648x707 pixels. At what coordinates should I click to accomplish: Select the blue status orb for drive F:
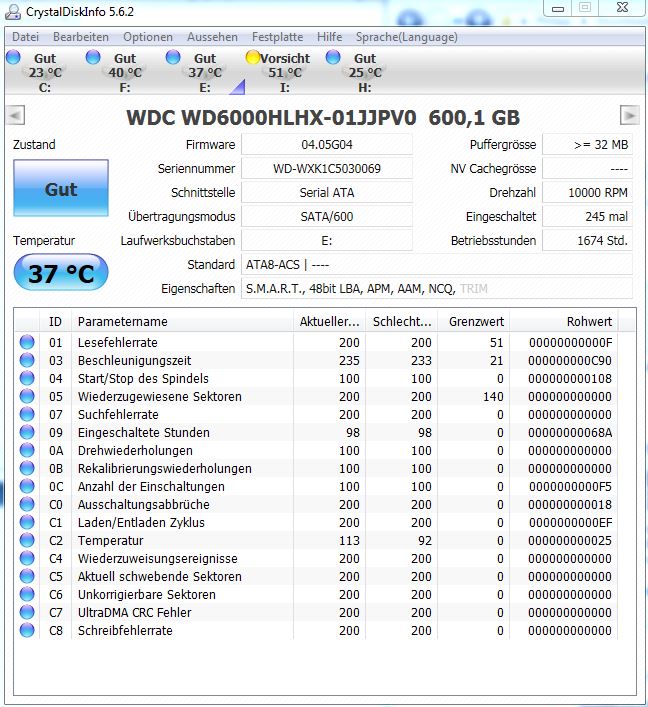(93, 57)
